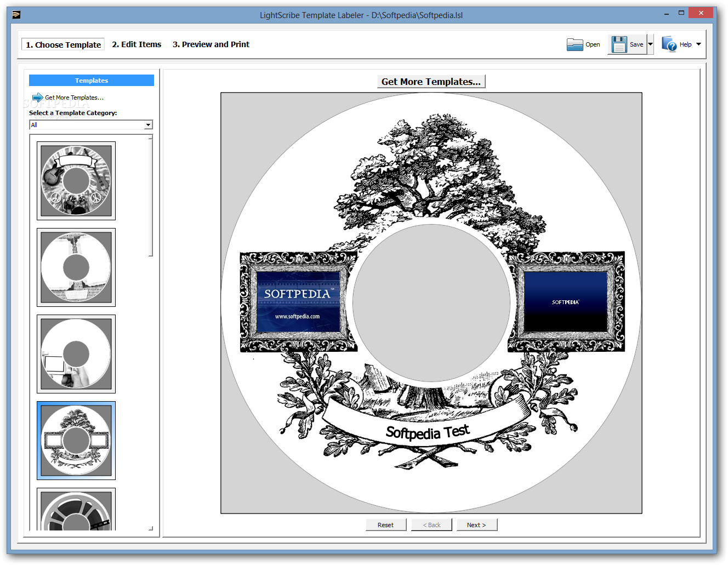Click the left framed Softpedia image on disc
Screen dimensions: 728x565
click(298, 303)
